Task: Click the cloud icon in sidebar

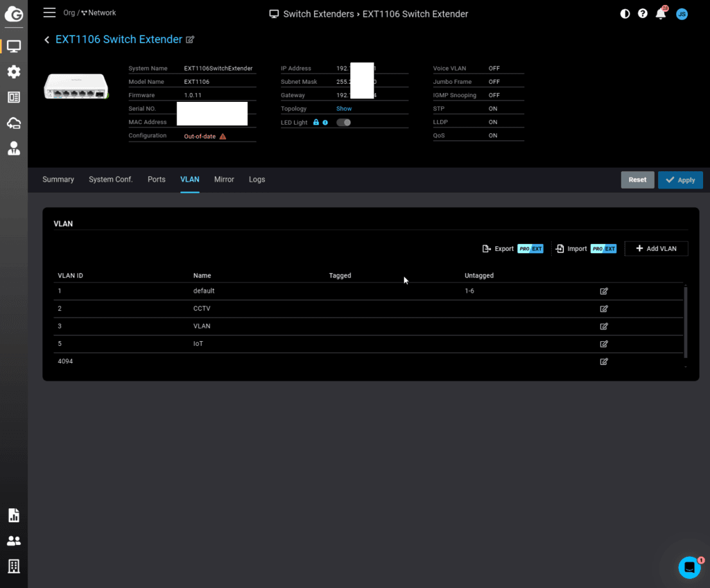Action: pos(14,123)
